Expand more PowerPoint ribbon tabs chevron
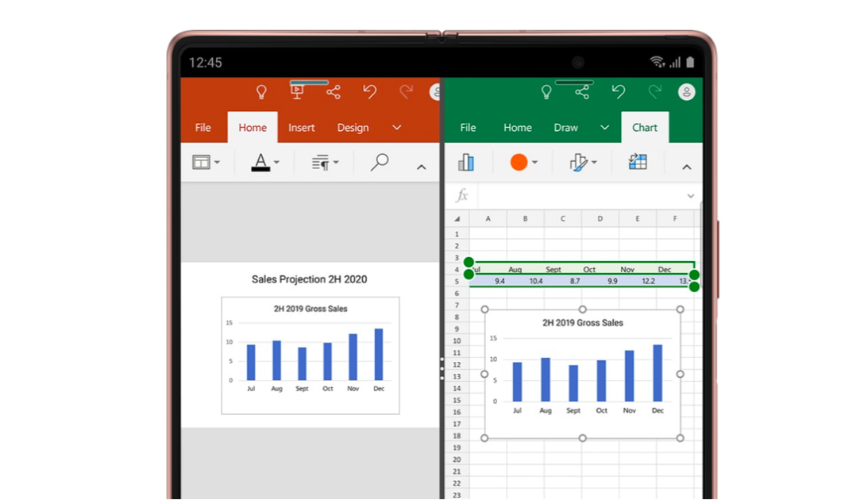The height and width of the screenshot is (500, 868). pos(397,128)
